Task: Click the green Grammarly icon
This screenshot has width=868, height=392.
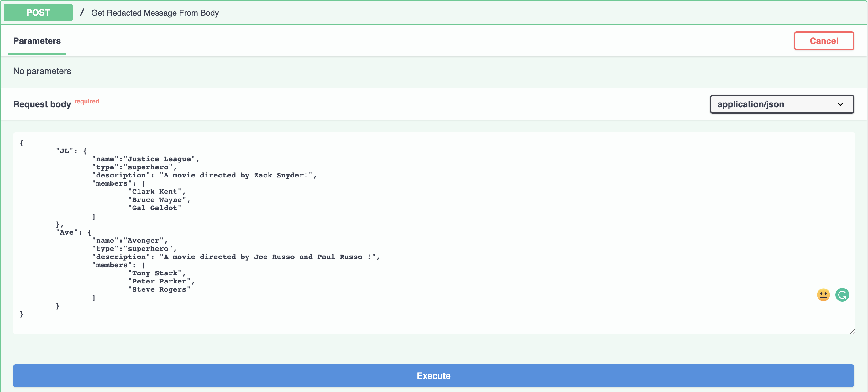Action: (842, 295)
